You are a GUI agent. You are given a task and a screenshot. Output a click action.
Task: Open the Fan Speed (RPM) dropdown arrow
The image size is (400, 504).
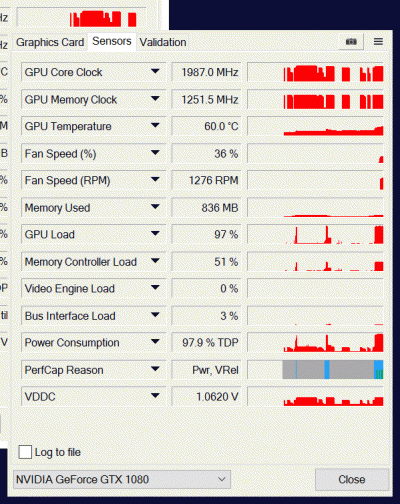155,180
